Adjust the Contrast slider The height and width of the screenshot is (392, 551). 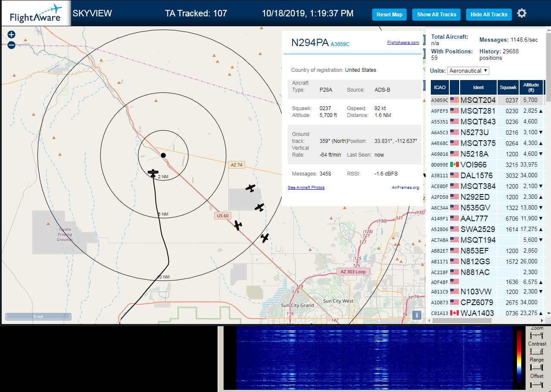(537, 351)
